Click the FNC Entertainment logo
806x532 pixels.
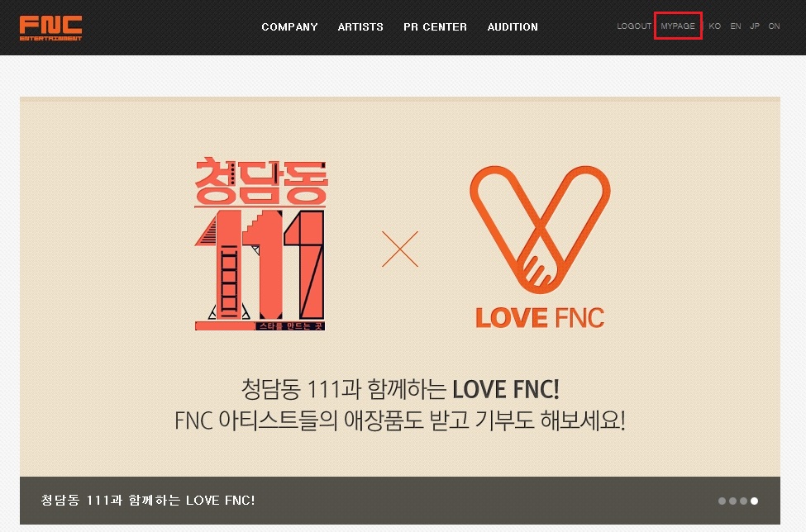50,28
